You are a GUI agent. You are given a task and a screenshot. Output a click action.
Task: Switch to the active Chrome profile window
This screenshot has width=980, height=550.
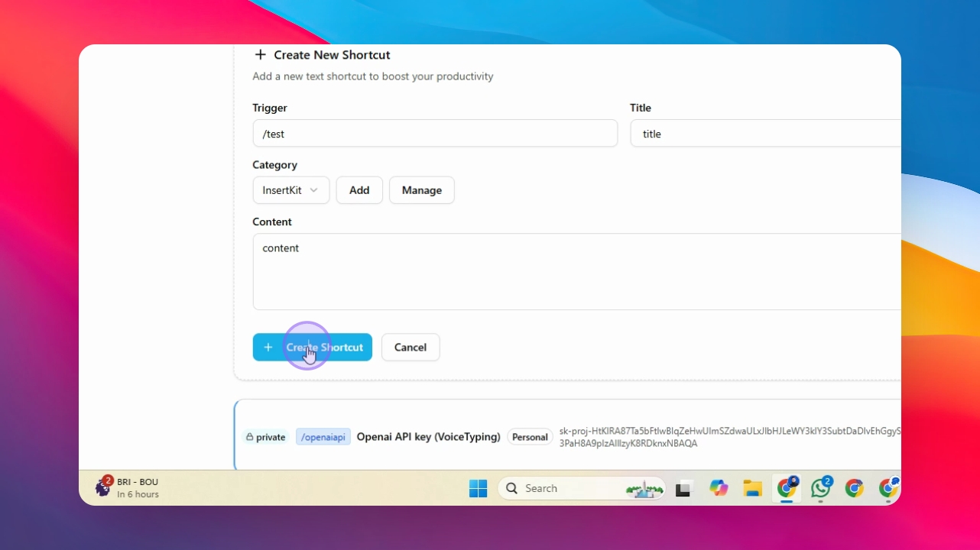787,488
